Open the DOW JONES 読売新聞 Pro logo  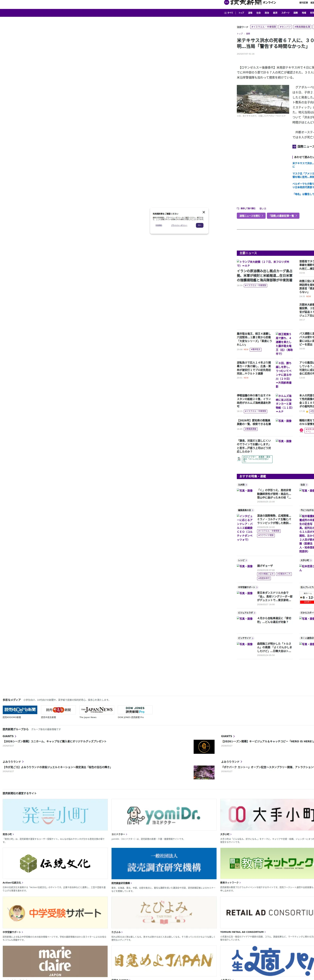[x=135, y=710]
